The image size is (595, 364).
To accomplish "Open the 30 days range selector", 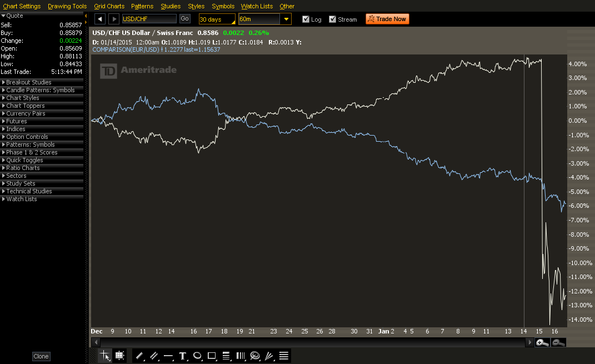I will click(x=217, y=19).
